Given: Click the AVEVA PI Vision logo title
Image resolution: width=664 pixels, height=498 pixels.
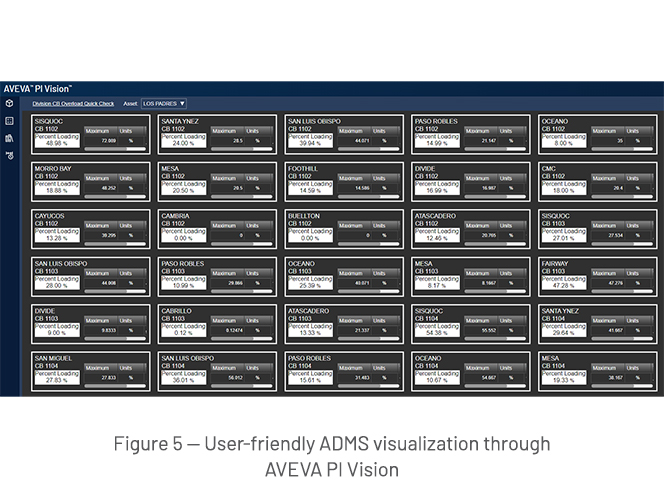Looking at the screenshot, I should (38, 89).
